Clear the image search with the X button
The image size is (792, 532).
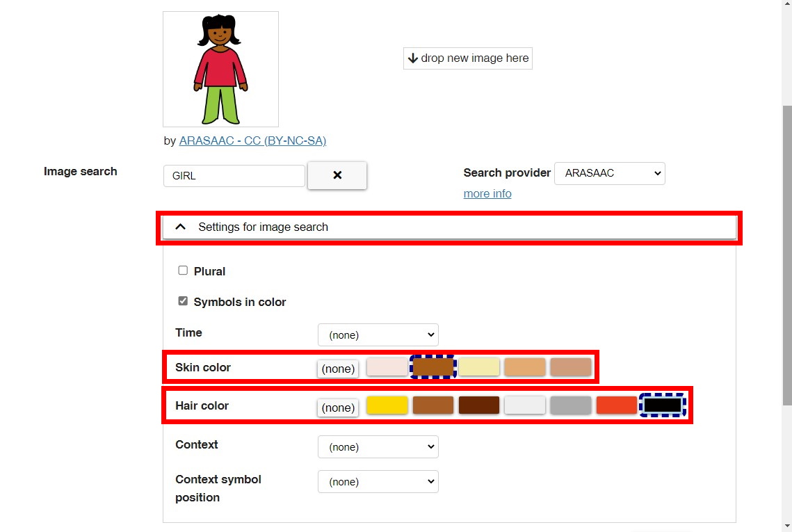[337, 175]
